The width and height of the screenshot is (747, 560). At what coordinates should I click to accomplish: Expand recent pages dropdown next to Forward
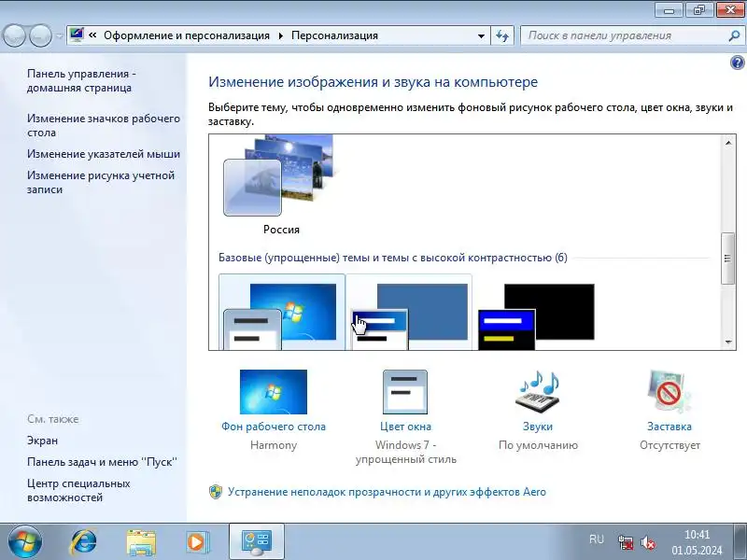click(x=60, y=35)
